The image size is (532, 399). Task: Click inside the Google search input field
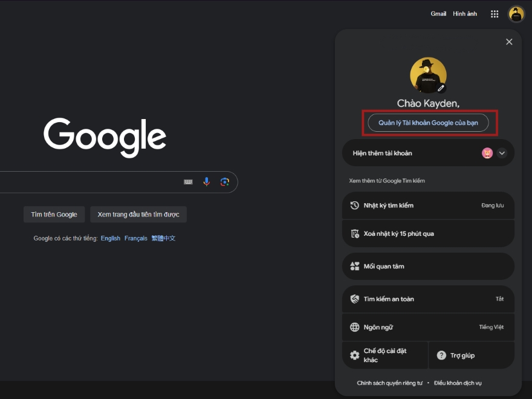91,182
